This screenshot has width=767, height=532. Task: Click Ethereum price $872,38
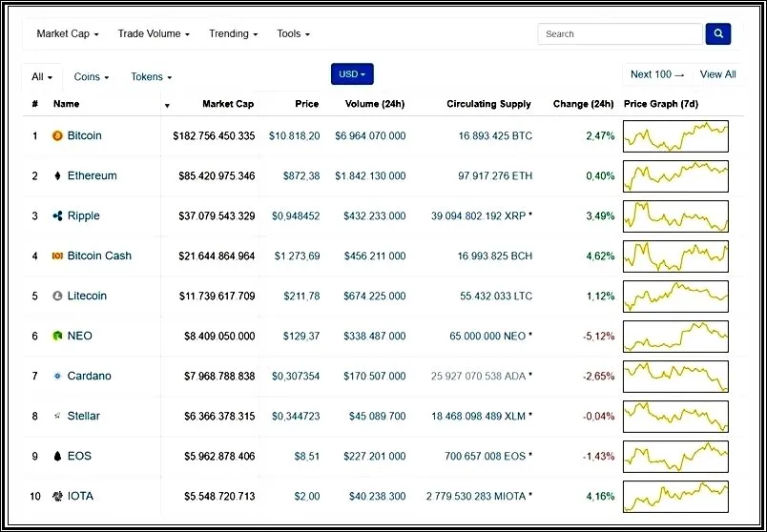click(301, 176)
